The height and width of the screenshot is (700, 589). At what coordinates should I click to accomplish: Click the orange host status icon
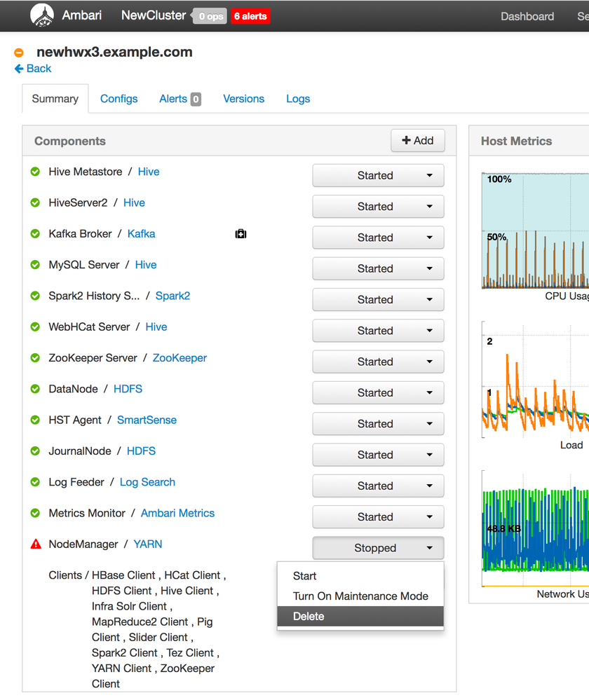[19, 53]
